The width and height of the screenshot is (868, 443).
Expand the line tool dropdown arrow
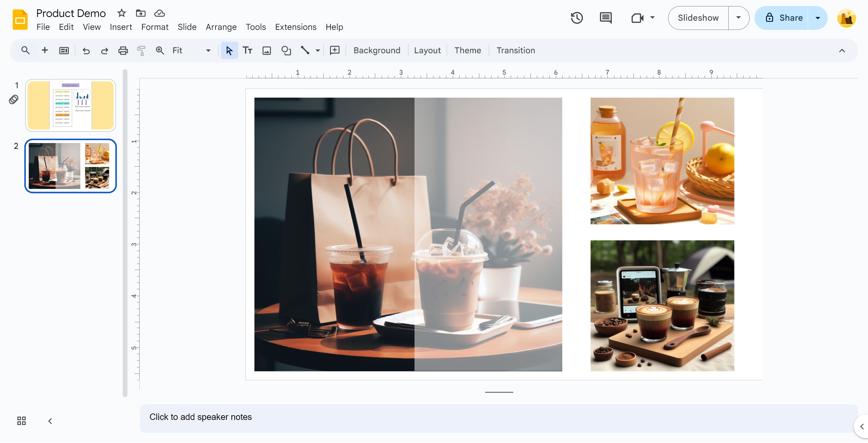click(318, 51)
